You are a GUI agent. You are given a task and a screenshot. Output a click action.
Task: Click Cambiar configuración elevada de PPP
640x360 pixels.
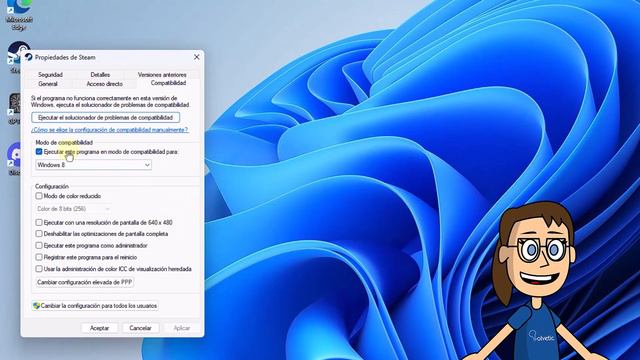click(x=84, y=282)
